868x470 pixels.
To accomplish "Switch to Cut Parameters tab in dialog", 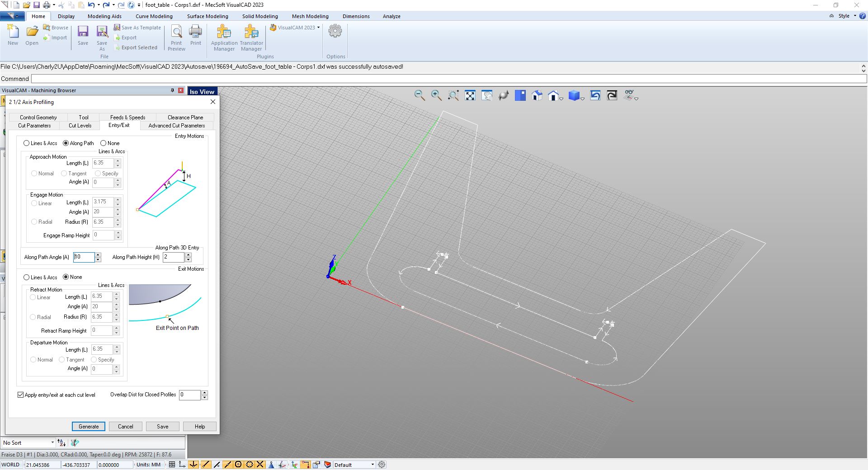I will tap(34, 126).
